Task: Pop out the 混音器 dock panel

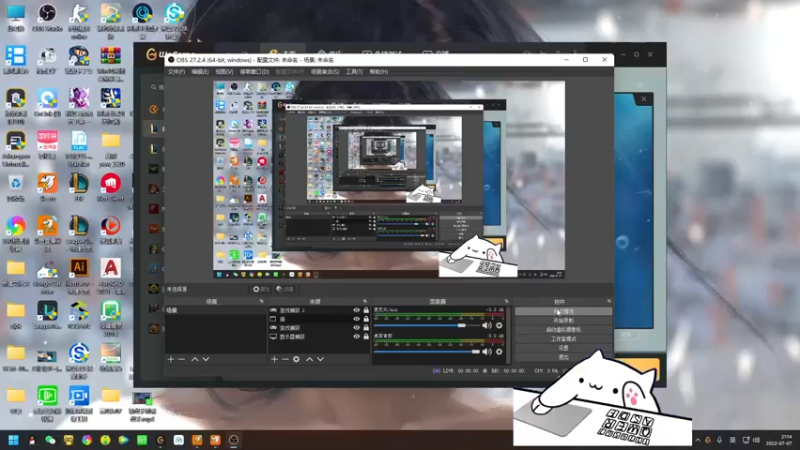Action: tap(506, 301)
